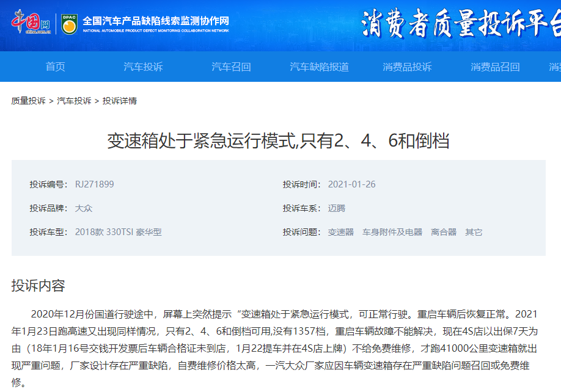Click the 质量投诉 breadcrumb link
Screen dimensions: 561x392
(28, 101)
